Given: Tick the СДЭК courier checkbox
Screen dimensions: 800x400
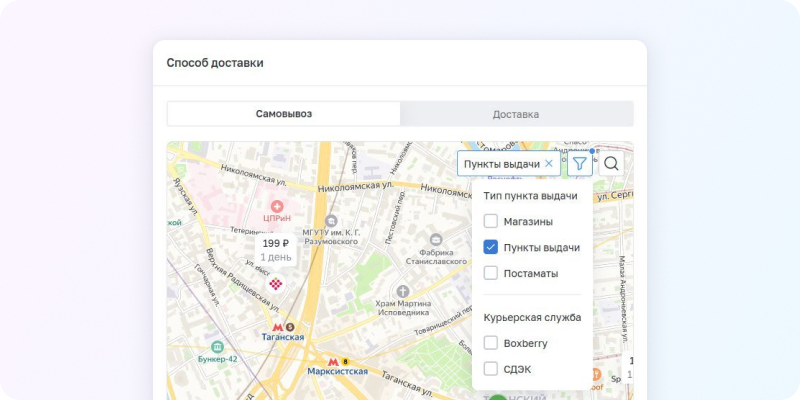Looking at the screenshot, I should click(490, 369).
